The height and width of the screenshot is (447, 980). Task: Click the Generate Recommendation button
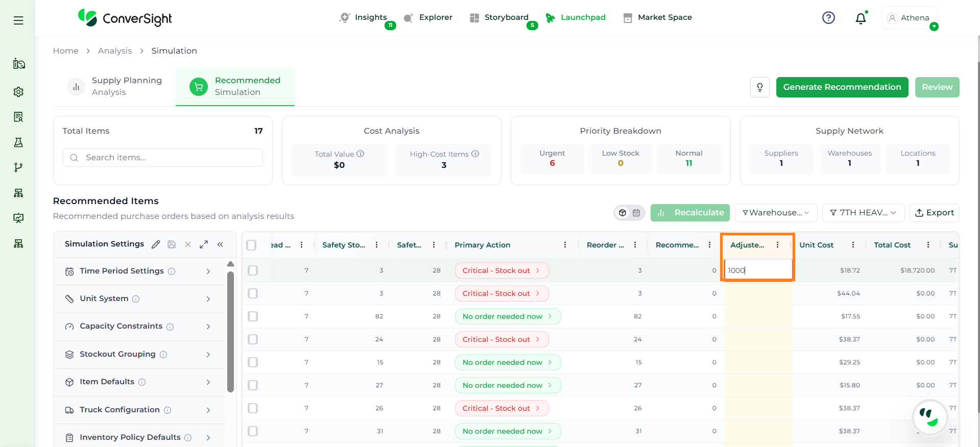click(842, 87)
